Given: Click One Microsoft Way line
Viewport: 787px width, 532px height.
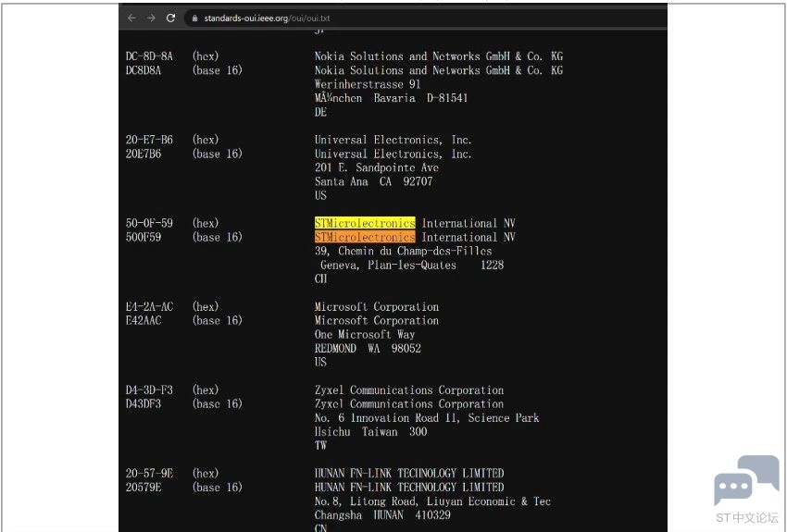Looking at the screenshot, I should (x=365, y=334).
